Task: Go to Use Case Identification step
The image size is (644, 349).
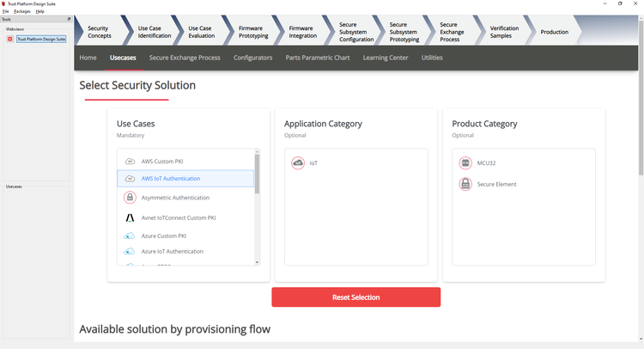Action: [x=155, y=32]
